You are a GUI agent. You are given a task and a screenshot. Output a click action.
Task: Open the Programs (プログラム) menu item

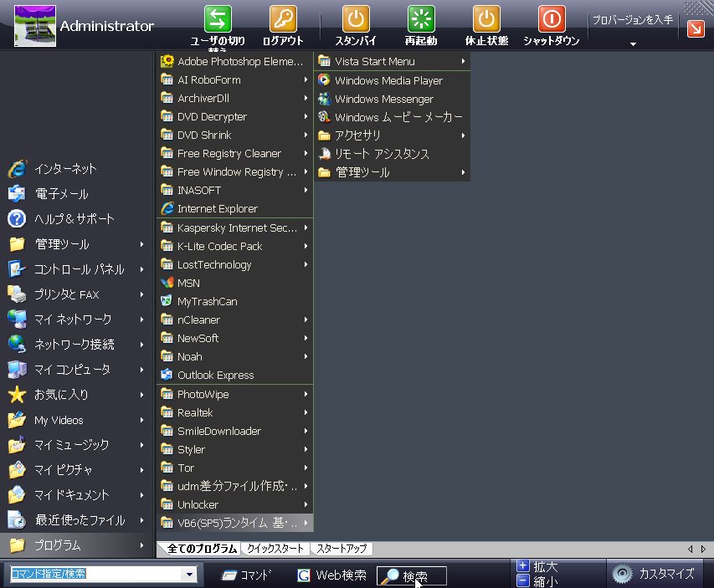(76, 545)
